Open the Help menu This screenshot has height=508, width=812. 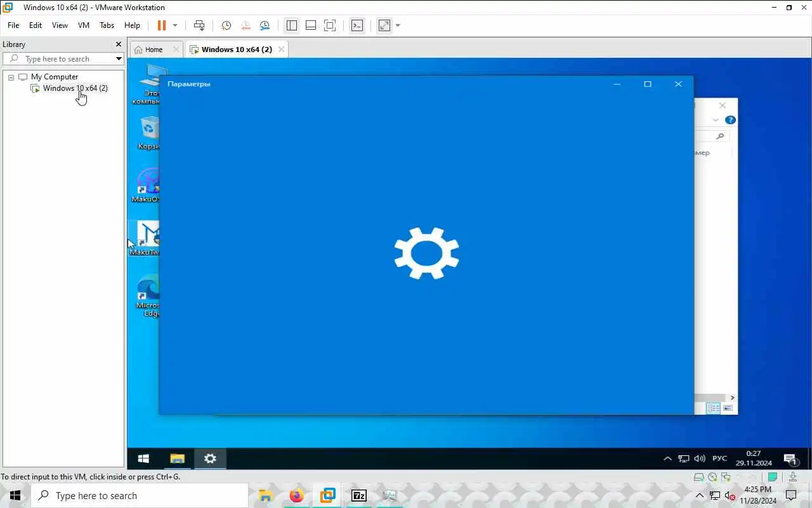pyautogui.click(x=132, y=25)
